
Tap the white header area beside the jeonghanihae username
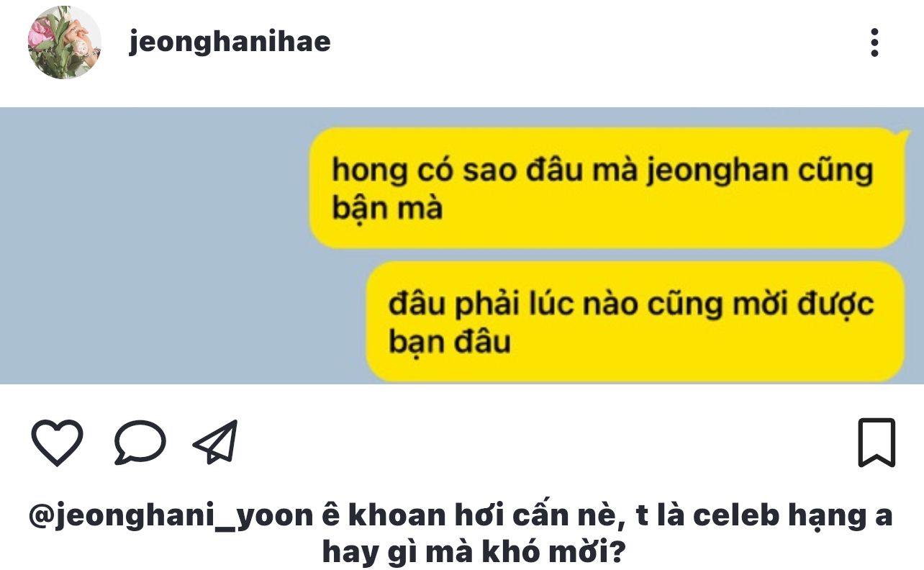(x=590, y=42)
